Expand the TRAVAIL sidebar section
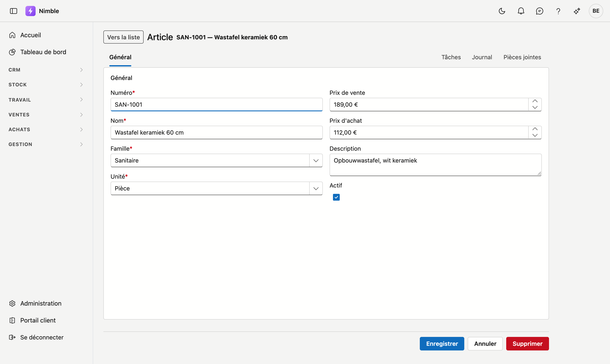 coord(46,100)
